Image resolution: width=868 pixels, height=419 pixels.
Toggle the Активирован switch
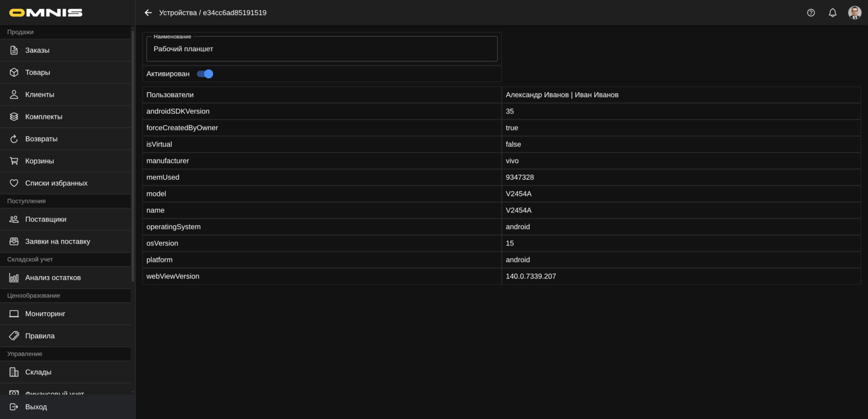pos(205,74)
